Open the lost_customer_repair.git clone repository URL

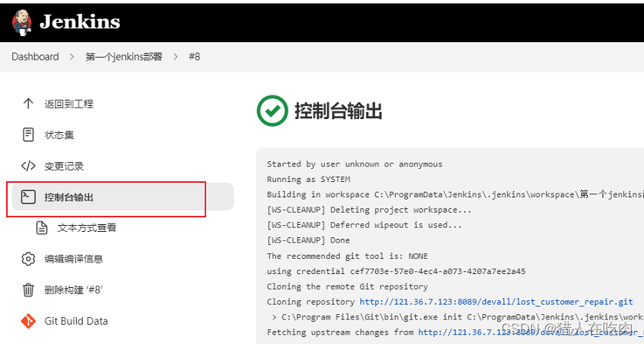[496, 302]
